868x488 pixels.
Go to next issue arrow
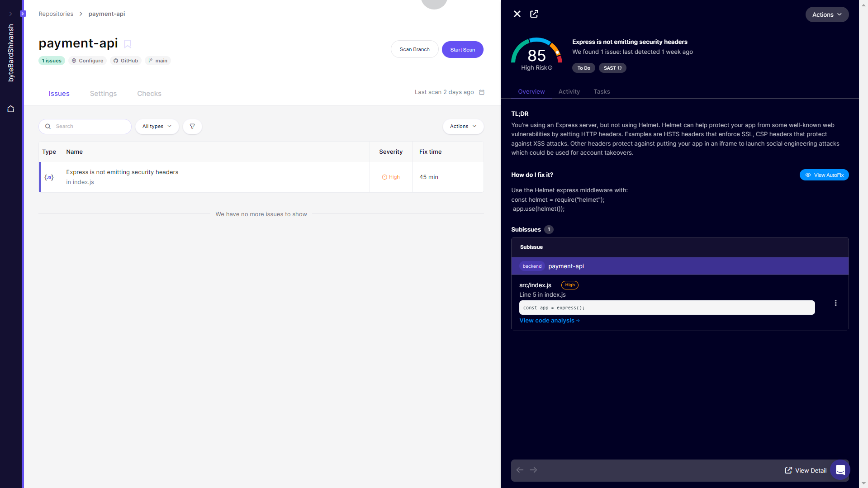point(534,470)
